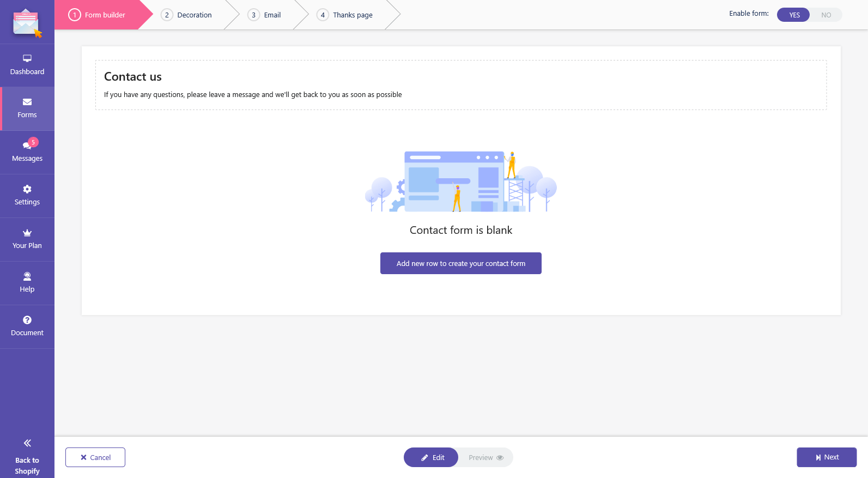Set Enable form toggle to NO

click(826, 15)
